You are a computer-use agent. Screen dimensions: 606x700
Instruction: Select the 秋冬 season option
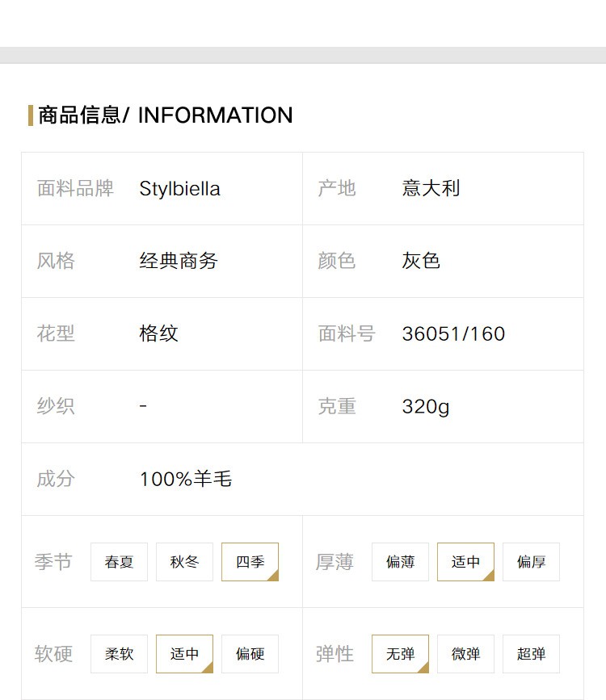click(184, 562)
